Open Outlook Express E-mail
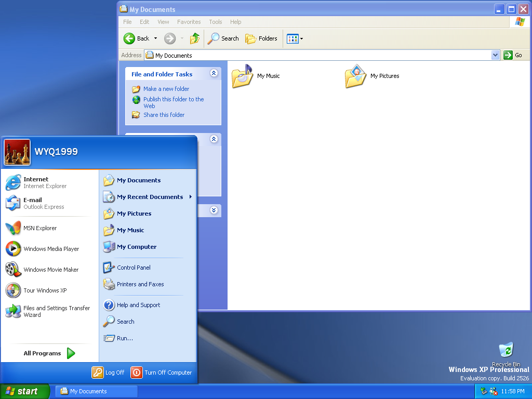The height and width of the screenshot is (399, 532). 35,203
